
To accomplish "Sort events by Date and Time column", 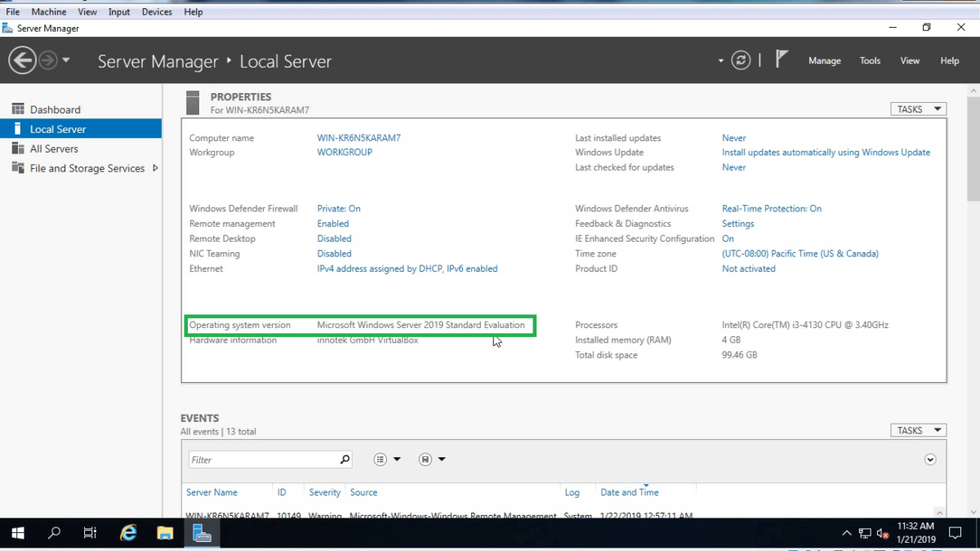I will [629, 492].
